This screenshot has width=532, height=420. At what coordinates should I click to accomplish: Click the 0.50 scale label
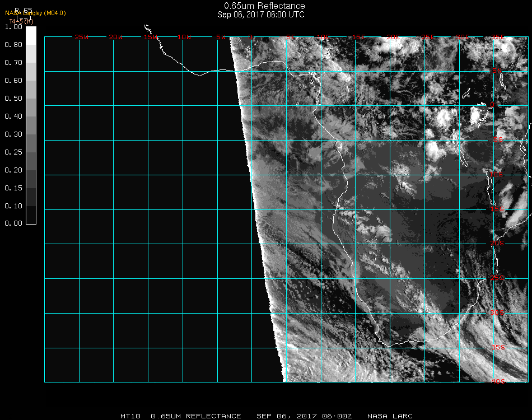click(x=13, y=99)
